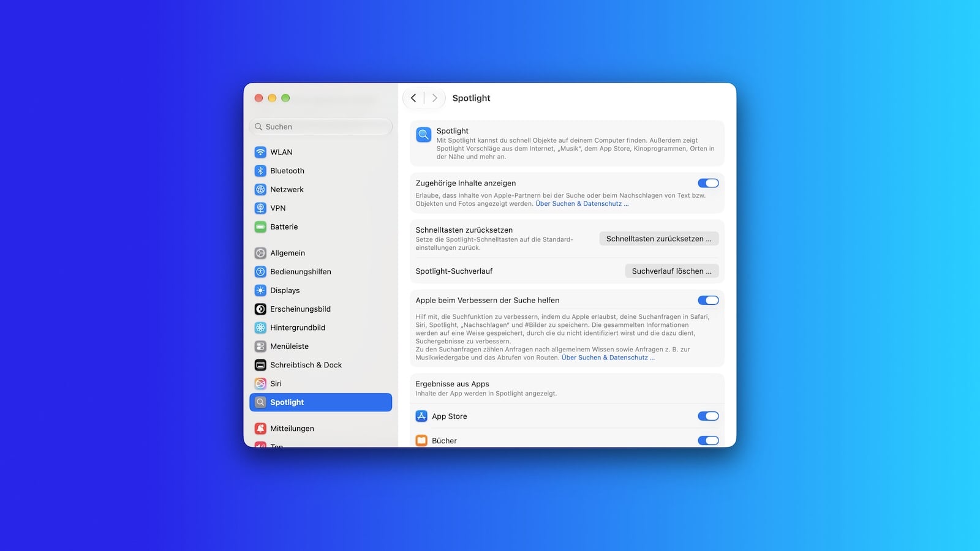Click the large Spotlight magnifier icon in header card
The height and width of the screenshot is (551, 980).
click(424, 135)
